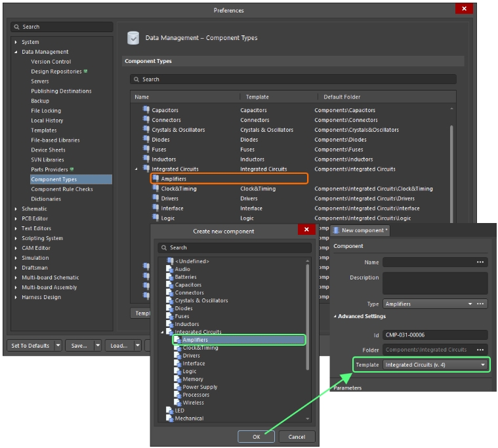Viewport: 498px width, 448px height.
Task: Expand the System preferences category
Action: coord(16,42)
